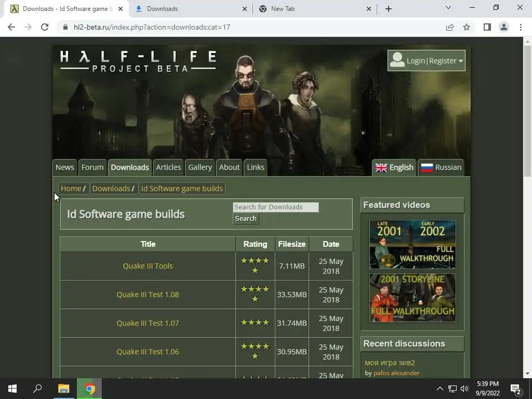
Task: Click the 33.53MB filesize cell
Action: [292, 295]
